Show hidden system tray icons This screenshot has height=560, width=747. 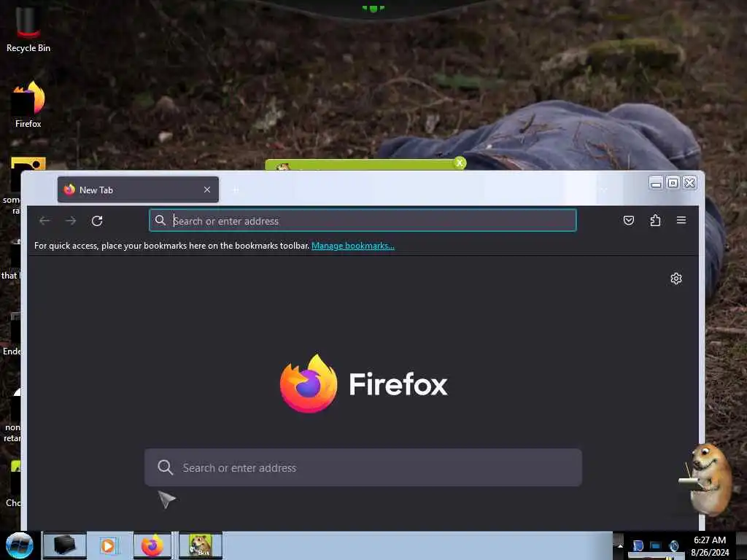click(x=620, y=545)
